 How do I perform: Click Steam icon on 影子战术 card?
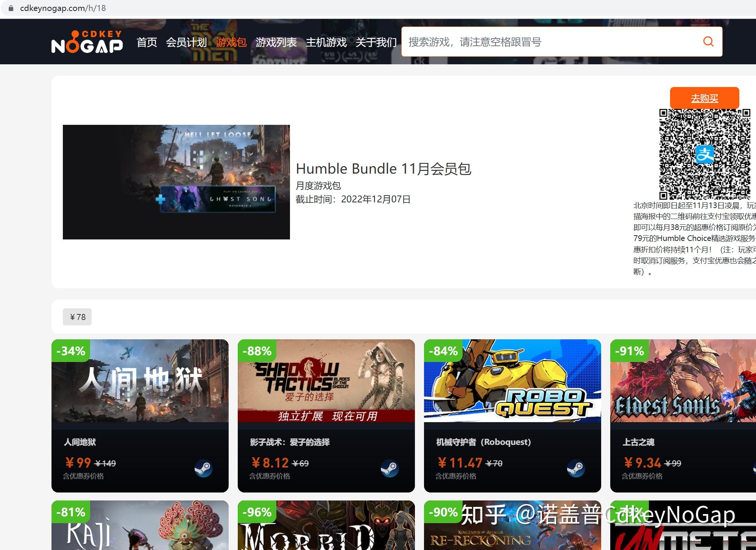point(390,468)
